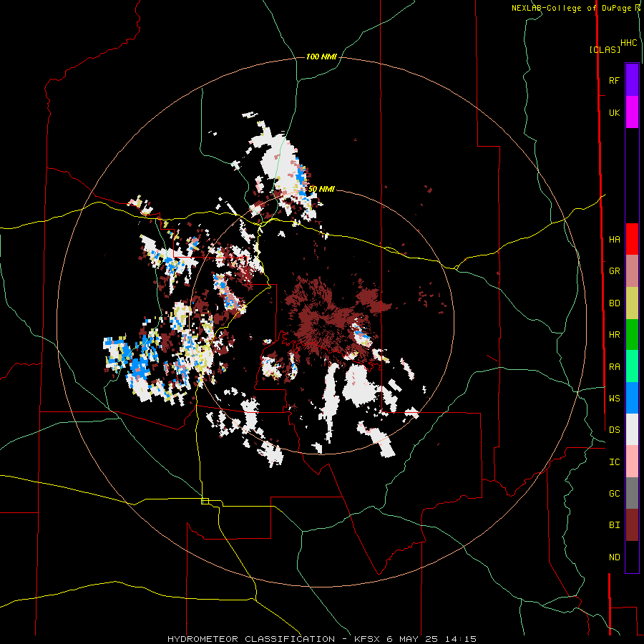The image size is (644, 644).
Task: Click the "HHC" product label
Action: coord(629,43)
